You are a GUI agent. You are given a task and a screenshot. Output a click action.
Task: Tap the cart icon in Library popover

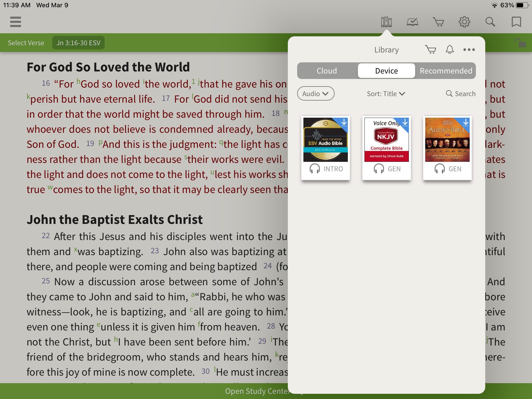(430, 49)
